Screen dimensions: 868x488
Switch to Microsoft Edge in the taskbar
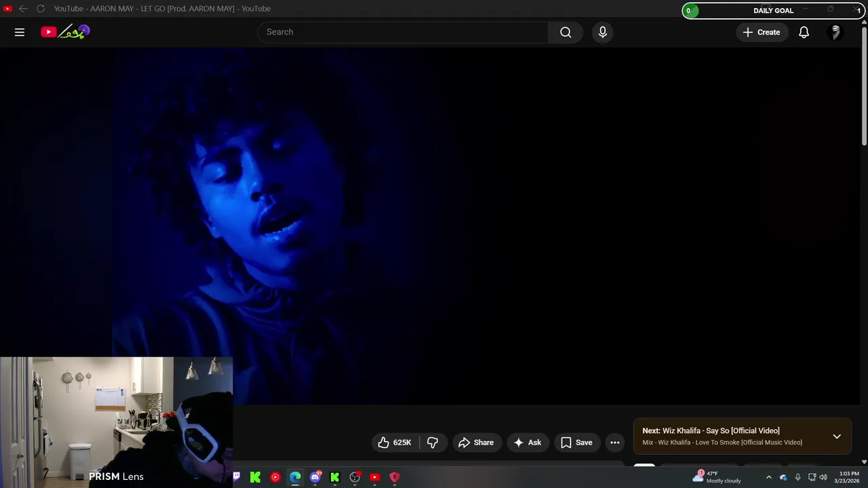(295, 477)
